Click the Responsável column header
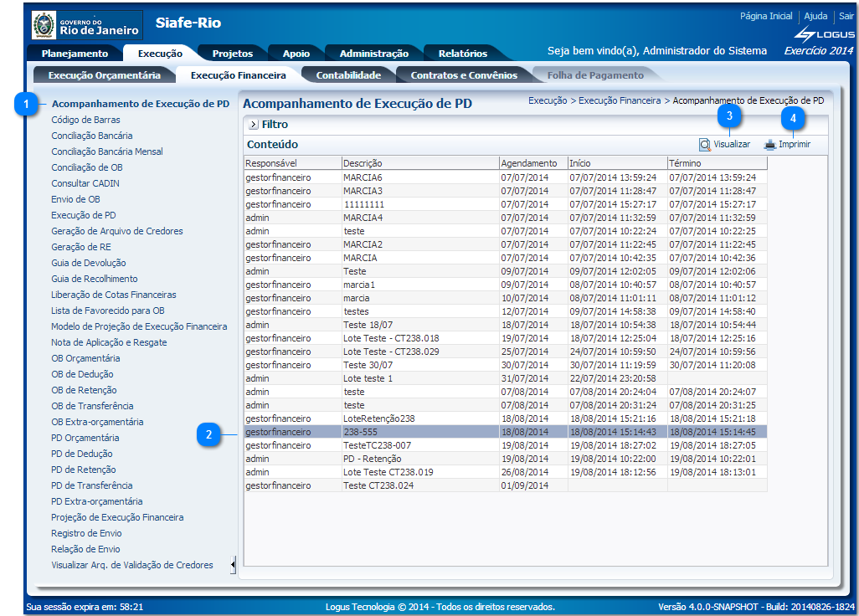 [272, 163]
